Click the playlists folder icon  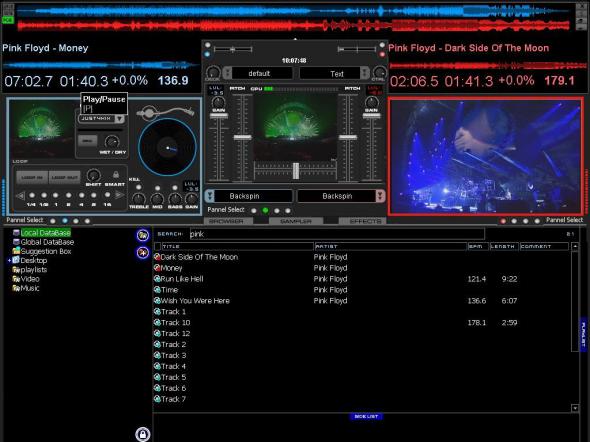16,269
